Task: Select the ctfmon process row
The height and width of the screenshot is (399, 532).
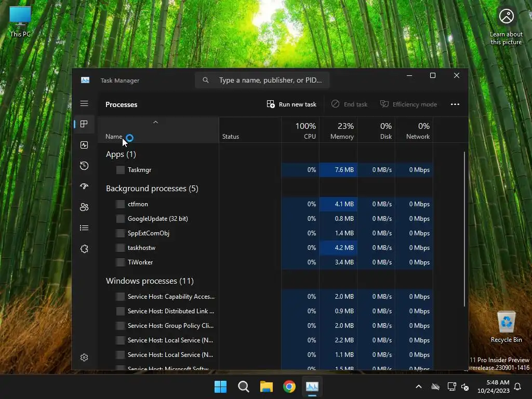Action: pyautogui.click(x=265, y=204)
